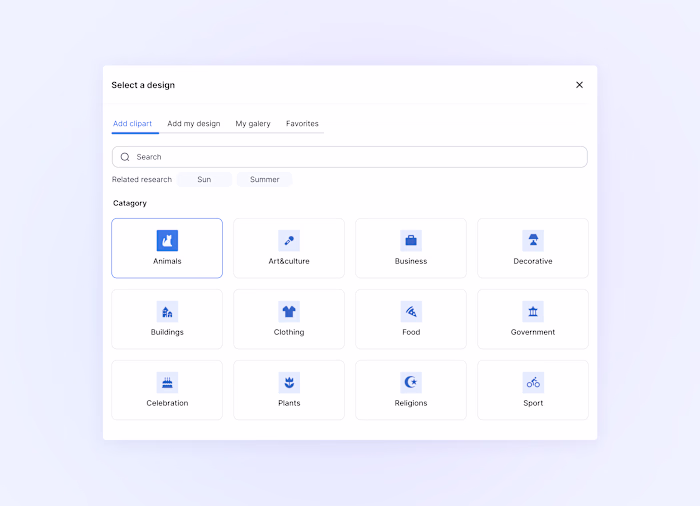Choose the Clothing t-shirt icon
The width and height of the screenshot is (700, 506).
[289, 312]
